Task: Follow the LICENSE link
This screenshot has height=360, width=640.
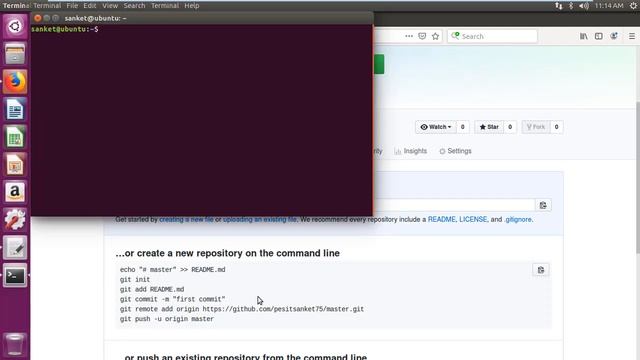Action: point(473,220)
